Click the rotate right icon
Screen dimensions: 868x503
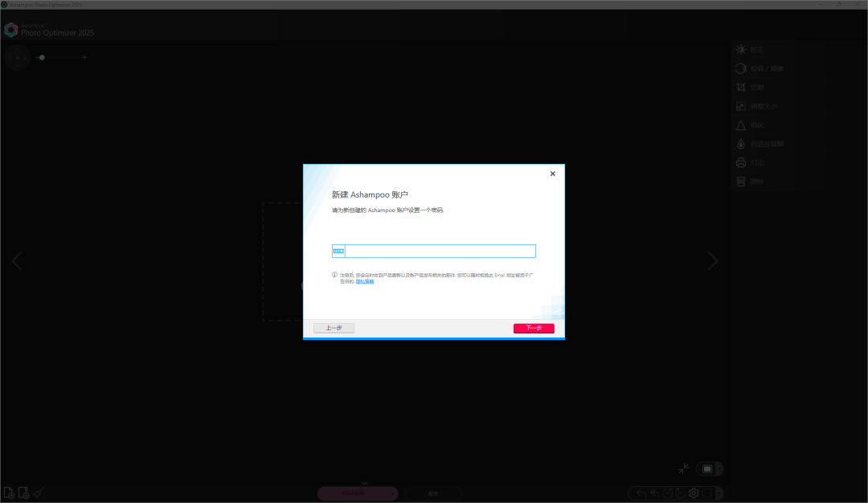681,493
